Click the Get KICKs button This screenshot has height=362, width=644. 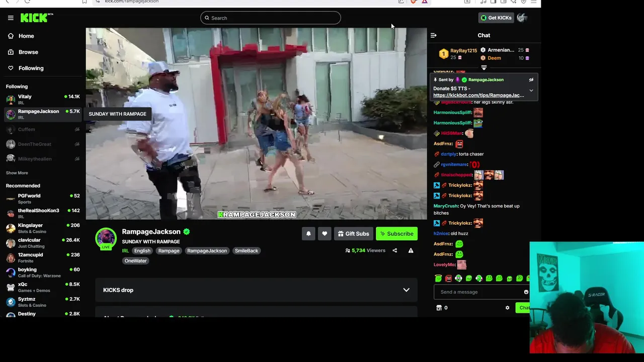(496, 18)
